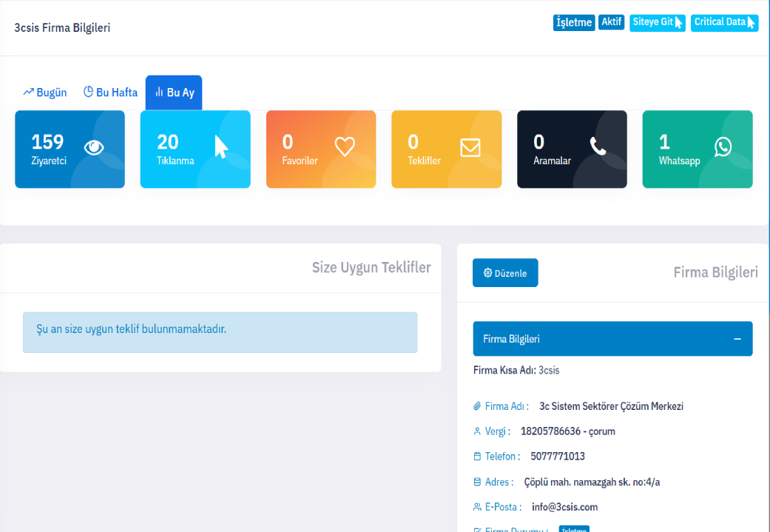The width and height of the screenshot is (770, 532).
Task: Click the cursor icon on Tıklanma card
Action: tap(220, 147)
